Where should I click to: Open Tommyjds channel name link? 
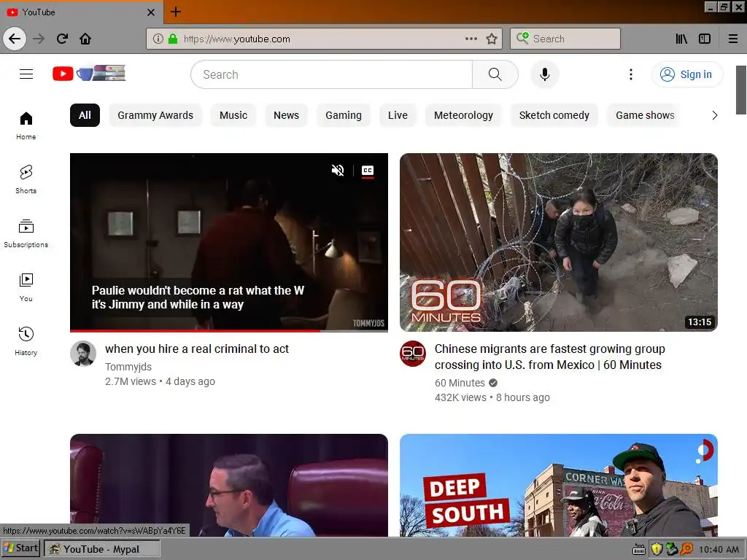[128, 367]
